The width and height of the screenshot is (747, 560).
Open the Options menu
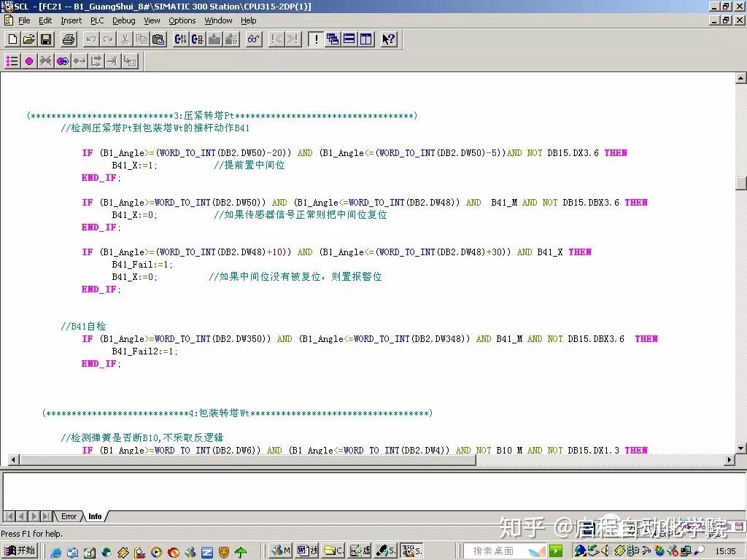click(182, 20)
